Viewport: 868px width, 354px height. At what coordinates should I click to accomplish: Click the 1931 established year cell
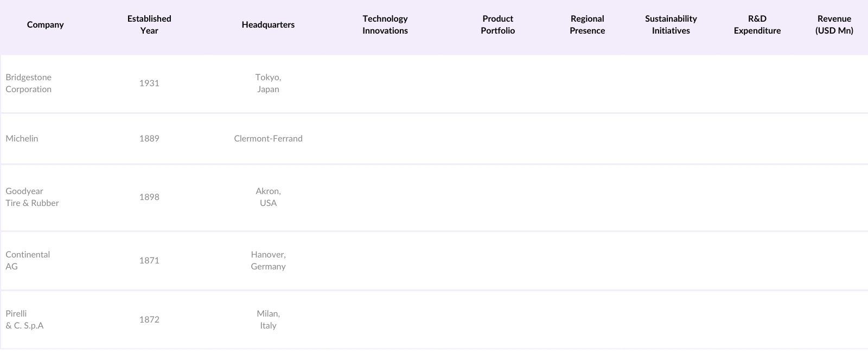pyautogui.click(x=149, y=83)
